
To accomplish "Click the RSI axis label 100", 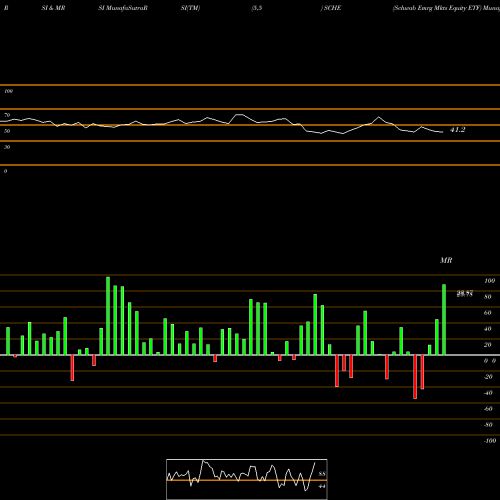I will pos(8,91).
